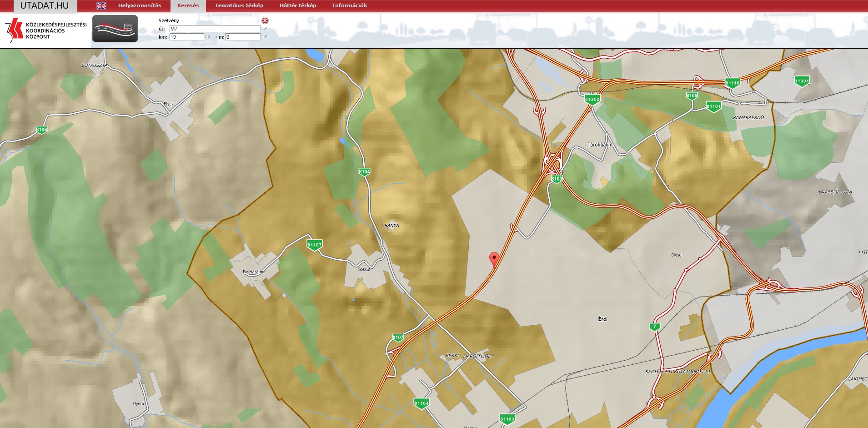Click the road section search icon
Image resolution: width=868 pixels, height=428 pixels.
pyautogui.click(x=115, y=29)
